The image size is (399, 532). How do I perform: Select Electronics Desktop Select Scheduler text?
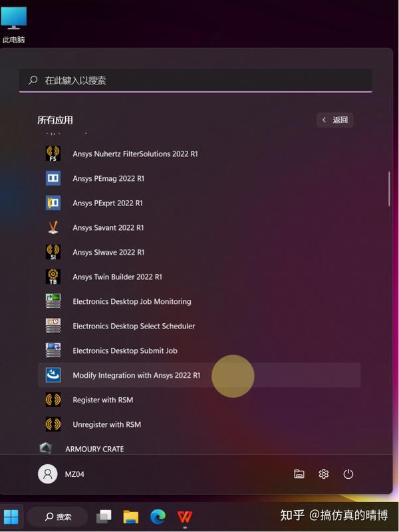pos(134,326)
